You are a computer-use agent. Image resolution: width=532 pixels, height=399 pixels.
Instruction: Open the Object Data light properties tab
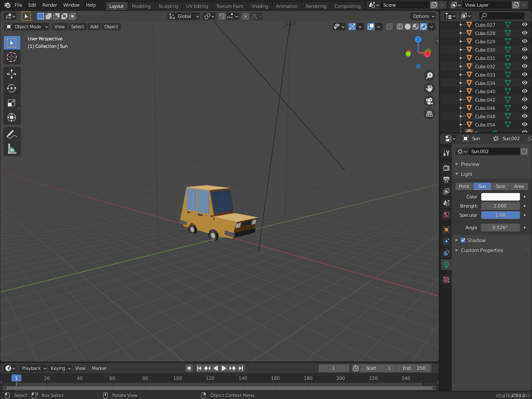click(446, 265)
